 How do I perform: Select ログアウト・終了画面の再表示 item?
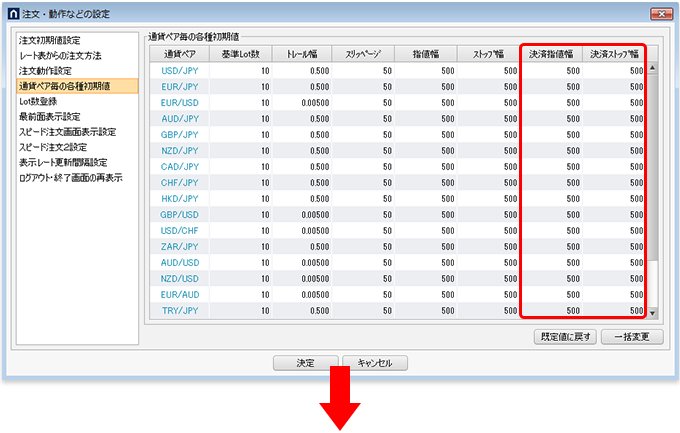coord(70,177)
